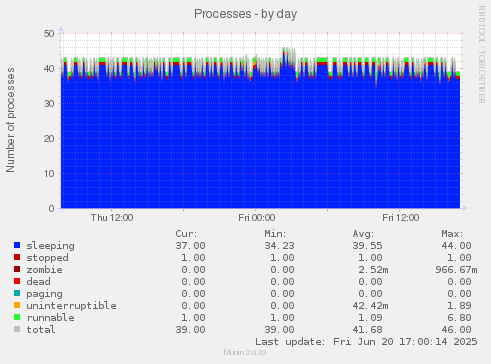
Task: Click the 'Max:' column header
Action: (452, 234)
